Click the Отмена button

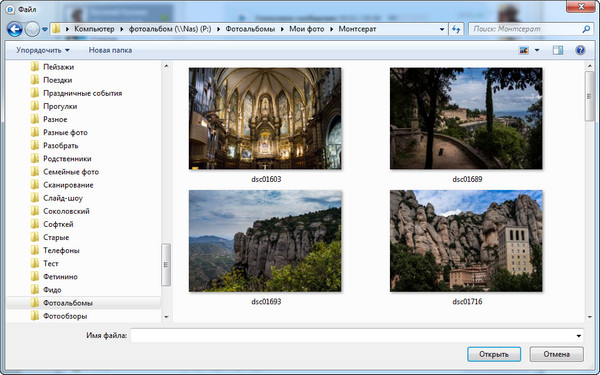tap(556, 354)
